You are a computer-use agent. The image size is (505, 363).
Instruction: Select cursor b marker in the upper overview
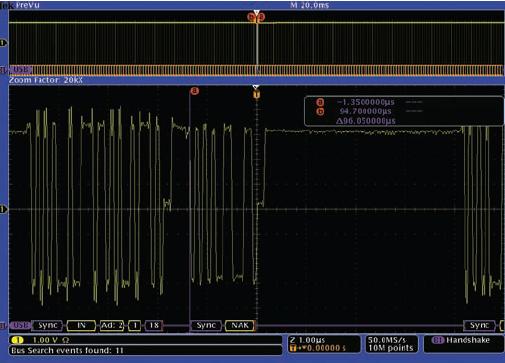251,17
